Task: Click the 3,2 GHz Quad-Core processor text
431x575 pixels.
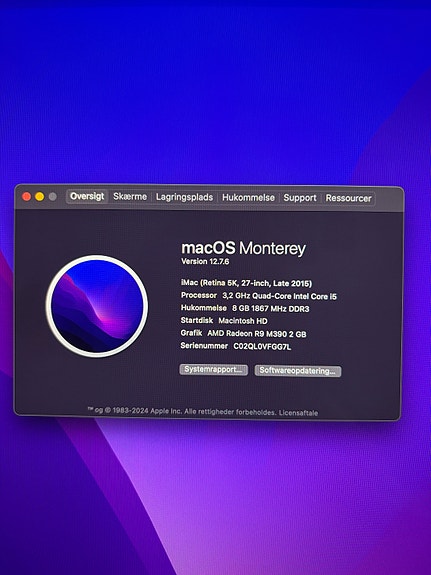Action: tap(280, 296)
